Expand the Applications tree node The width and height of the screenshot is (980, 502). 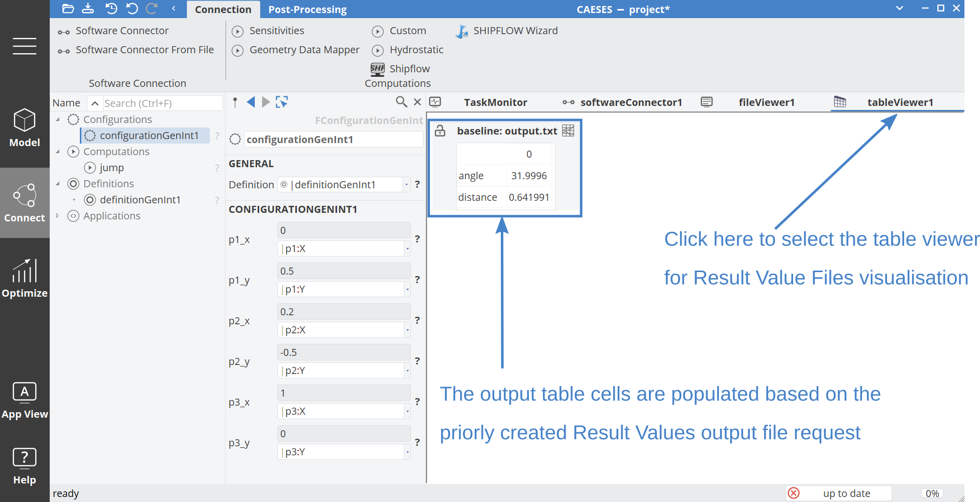point(58,216)
